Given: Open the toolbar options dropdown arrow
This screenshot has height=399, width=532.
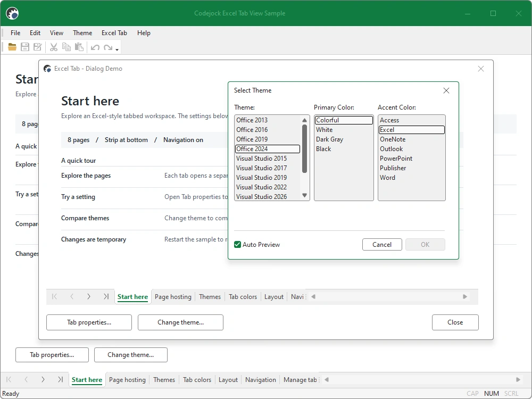Looking at the screenshot, I should tap(117, 49).
